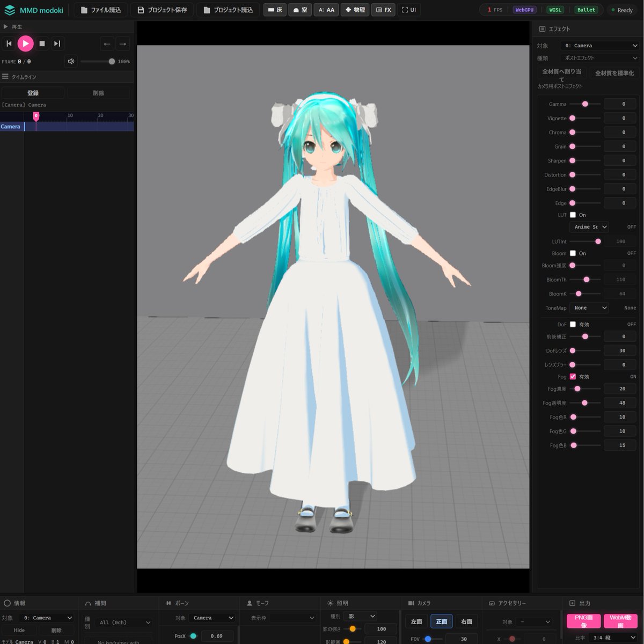Click the モーフ morph panel icon
Image resolution: width=644 pixels, height=644 pixels.
pyautogui.click(x=249, y=603)
